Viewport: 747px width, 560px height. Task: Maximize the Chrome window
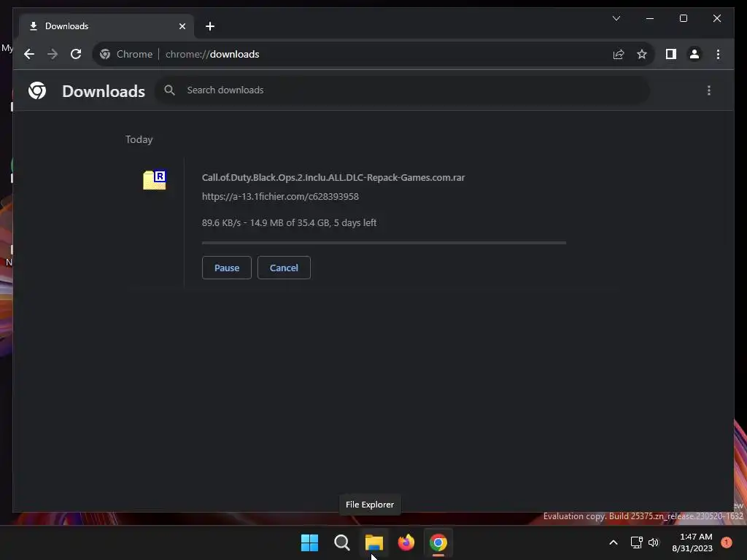[683, 18]
